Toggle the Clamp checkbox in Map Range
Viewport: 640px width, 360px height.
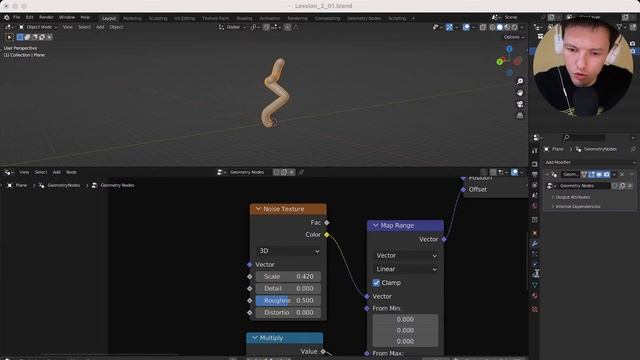376,282
